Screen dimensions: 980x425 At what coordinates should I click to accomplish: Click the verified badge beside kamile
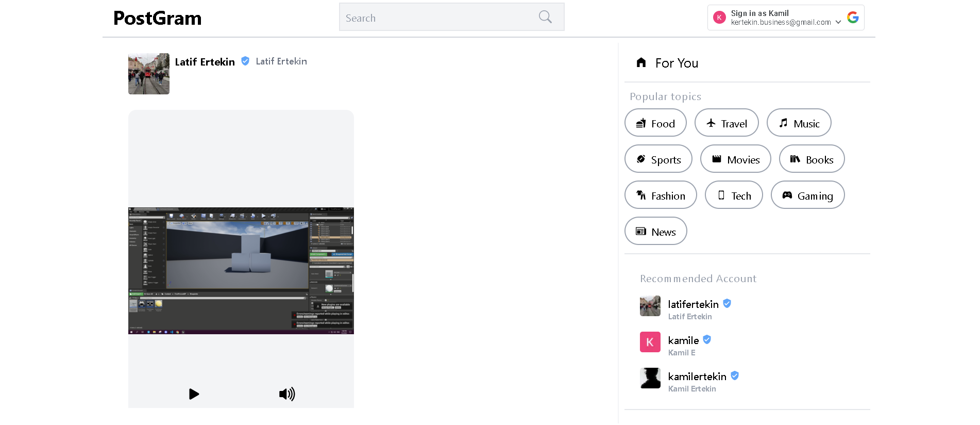click(707, 339)
